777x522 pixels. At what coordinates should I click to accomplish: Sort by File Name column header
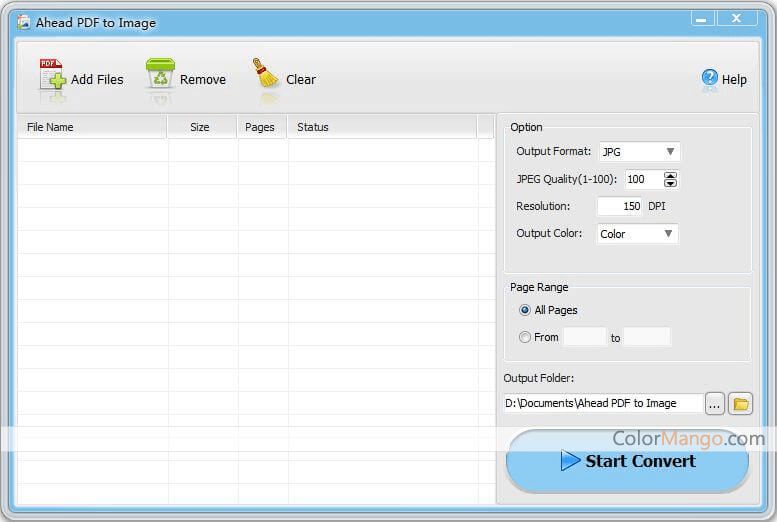(92, 127)
